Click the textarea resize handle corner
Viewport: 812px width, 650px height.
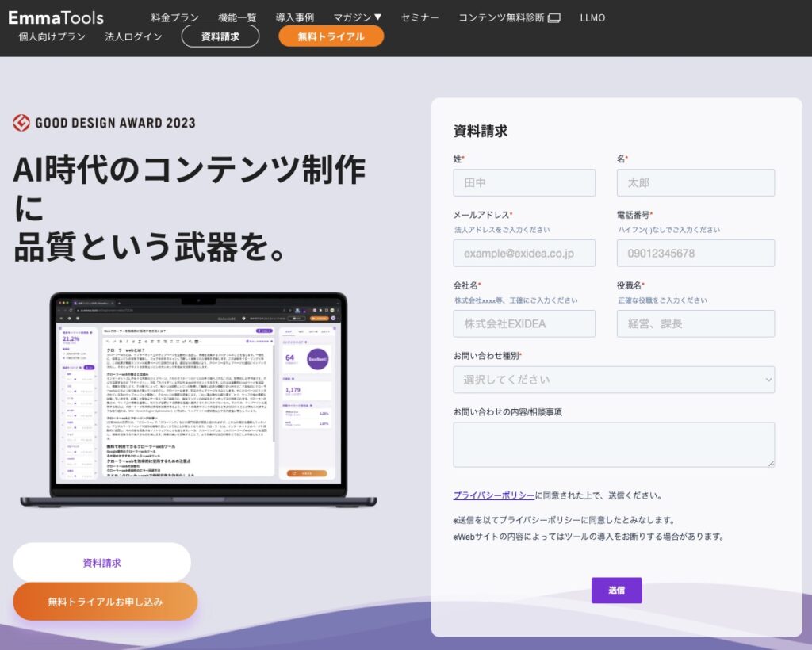pos(771,464)
